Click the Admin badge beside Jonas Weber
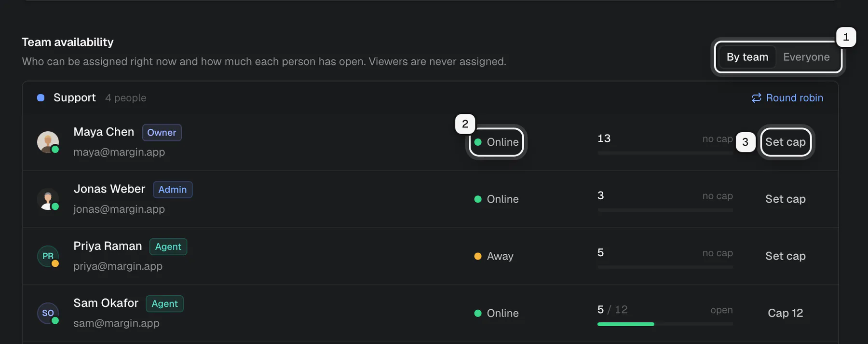The width and height of the screenshot is (868, 344). pyautogui.click(x=173, y=189)
